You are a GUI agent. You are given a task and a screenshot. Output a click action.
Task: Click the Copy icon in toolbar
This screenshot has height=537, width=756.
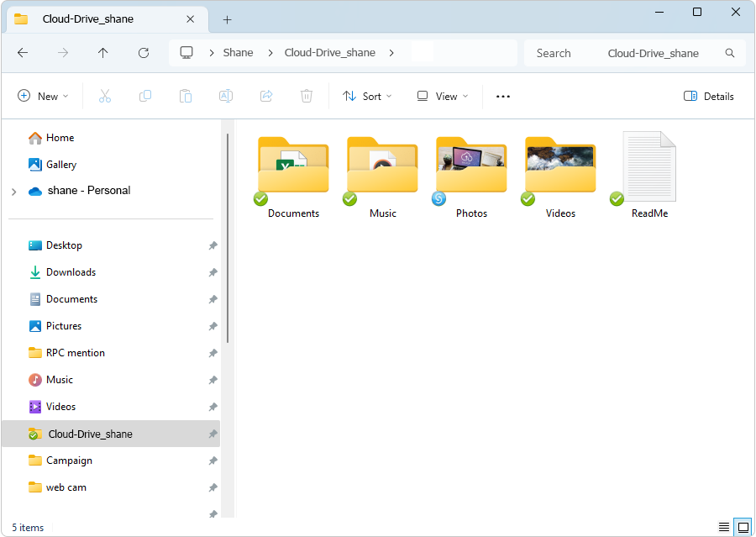tap(145, 96)
